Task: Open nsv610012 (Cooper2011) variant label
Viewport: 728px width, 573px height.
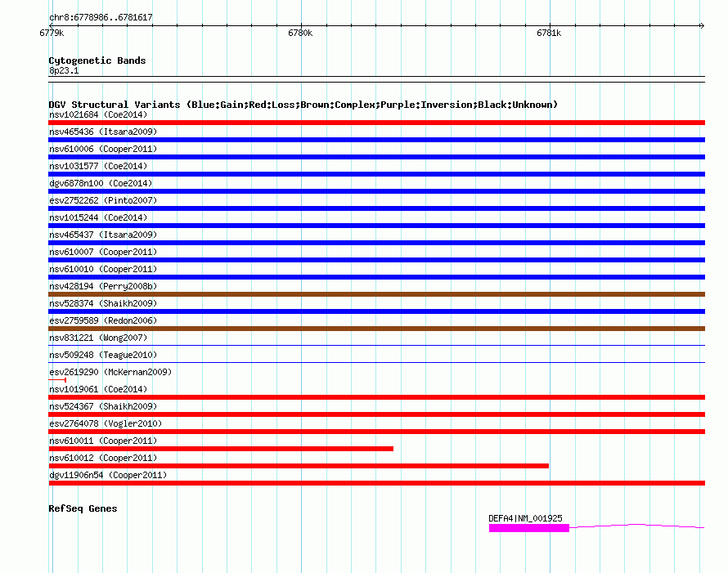Action: [x=103, y=458]
